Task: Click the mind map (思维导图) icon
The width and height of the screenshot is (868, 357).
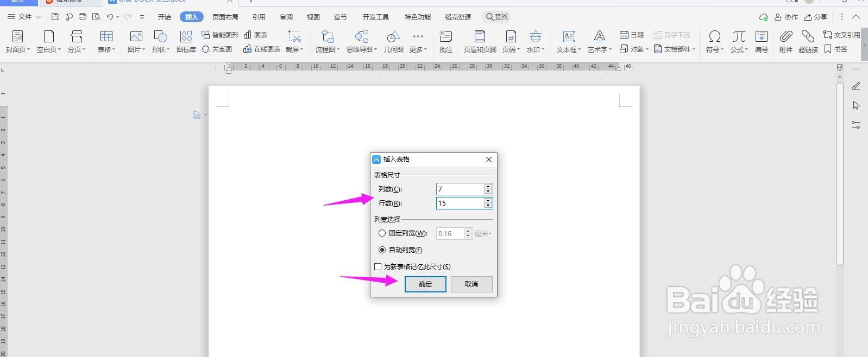Action: click(362, 36)
